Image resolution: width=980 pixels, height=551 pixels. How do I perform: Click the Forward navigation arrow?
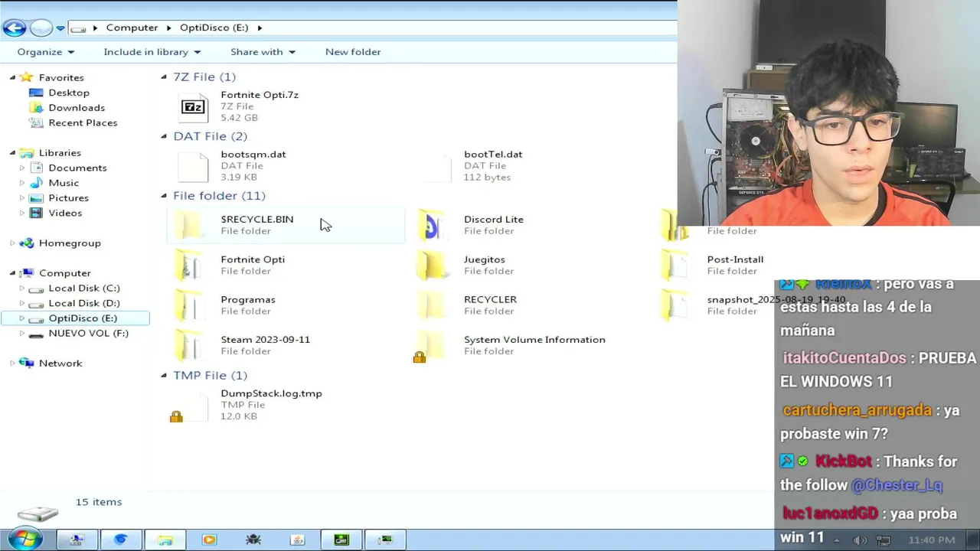coord(41,28)
